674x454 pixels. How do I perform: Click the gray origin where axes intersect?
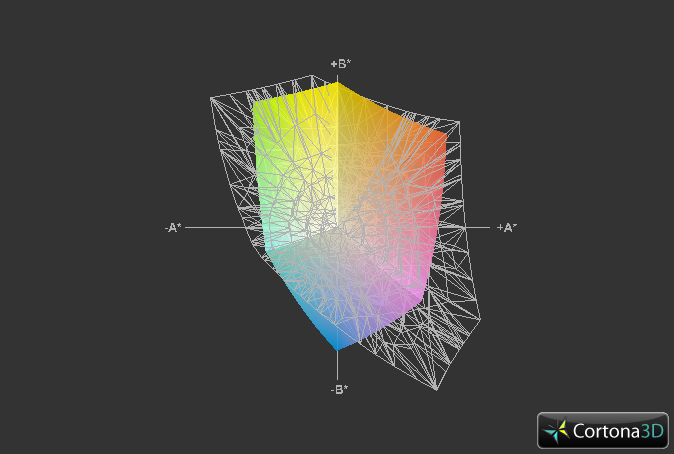point(339,228)
